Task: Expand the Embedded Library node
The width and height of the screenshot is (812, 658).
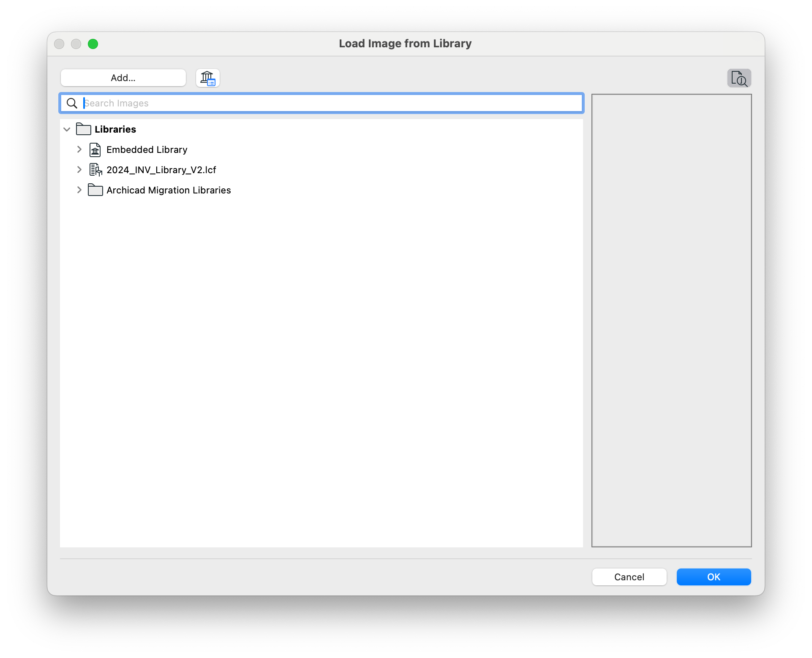Action: pyautogui.click(x=79, y=150)
